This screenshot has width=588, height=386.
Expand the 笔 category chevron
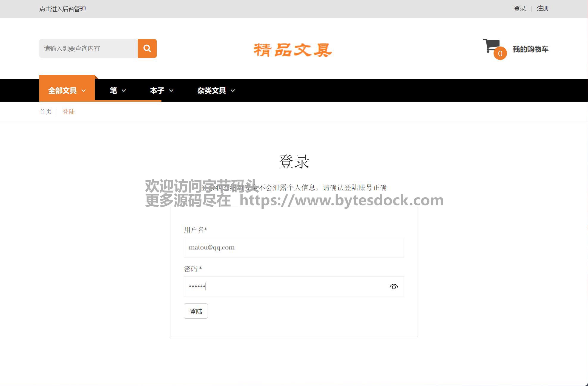(x=124, y=91)
